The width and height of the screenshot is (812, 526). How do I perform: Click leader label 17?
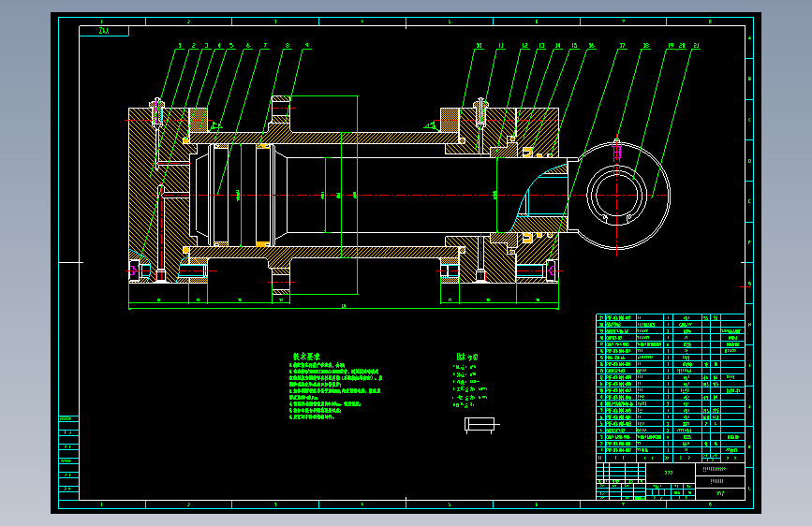[x=623, y=46]
